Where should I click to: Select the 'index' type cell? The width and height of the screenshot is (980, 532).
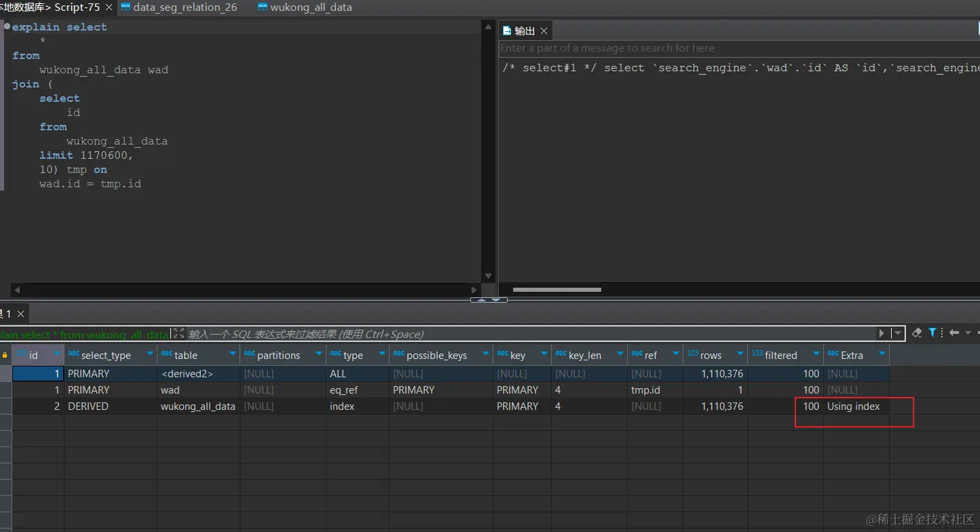coord(357,406)
